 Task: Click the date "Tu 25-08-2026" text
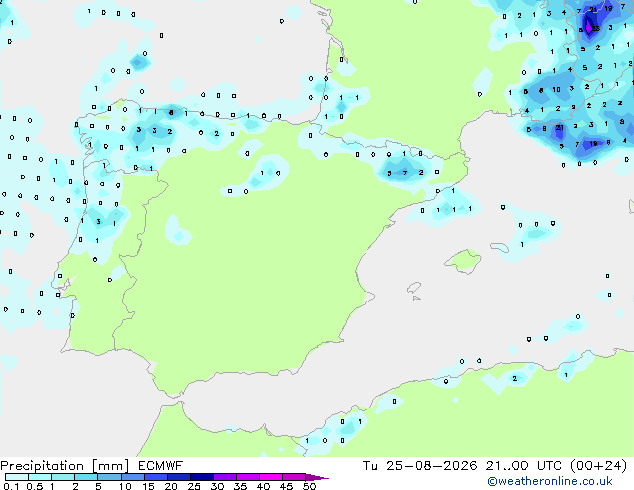[420, 466]
